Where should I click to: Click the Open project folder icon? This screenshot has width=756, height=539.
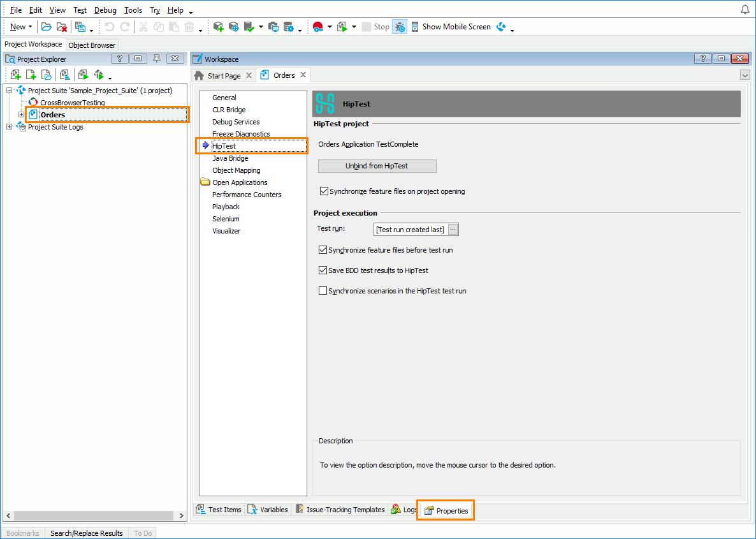47,27
